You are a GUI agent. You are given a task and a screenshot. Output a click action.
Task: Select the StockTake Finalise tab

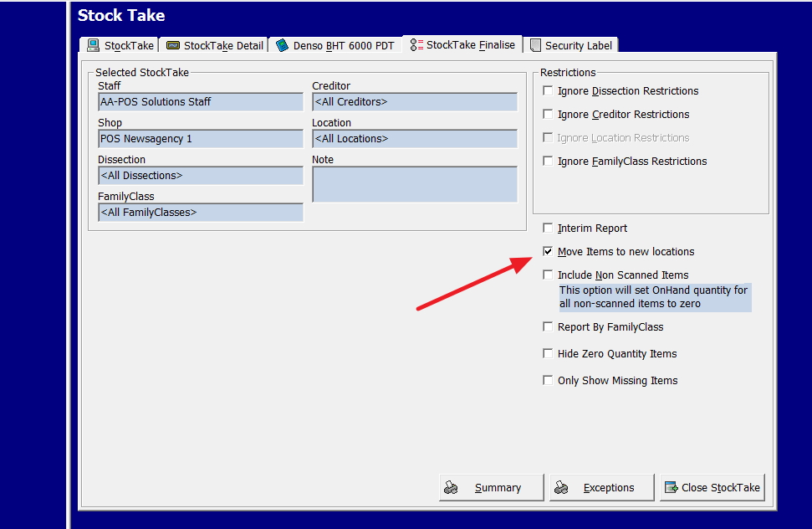click(x=462, y=44)
